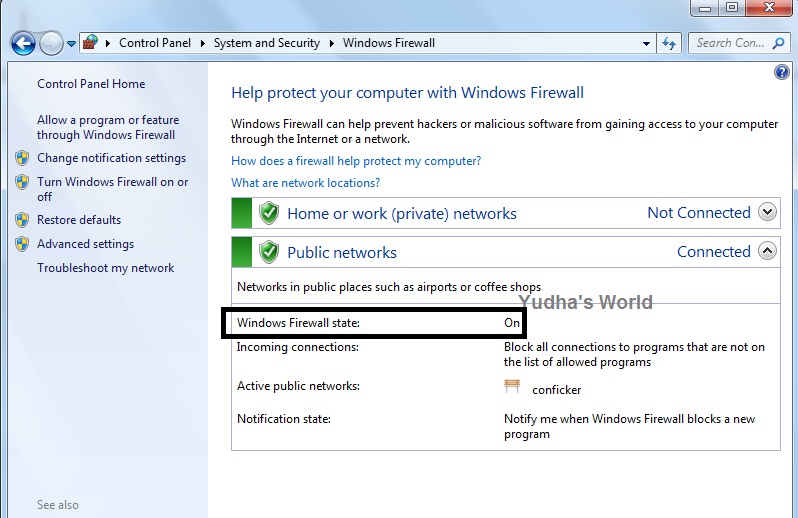This screenshot has width=798, height=518.
Task: Open Troubleshoot my network link
Action: pos(105,268)
